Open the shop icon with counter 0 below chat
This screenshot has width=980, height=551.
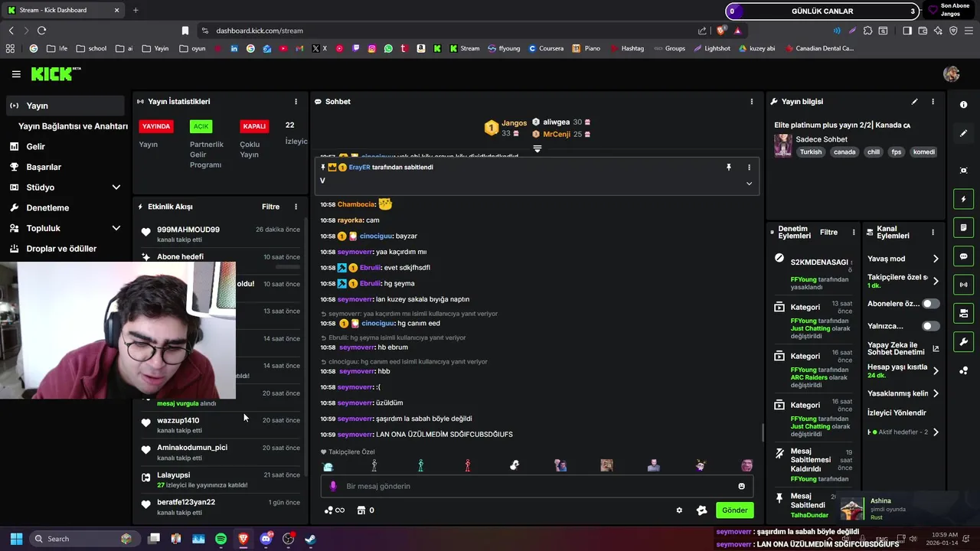tap(365, 510)
